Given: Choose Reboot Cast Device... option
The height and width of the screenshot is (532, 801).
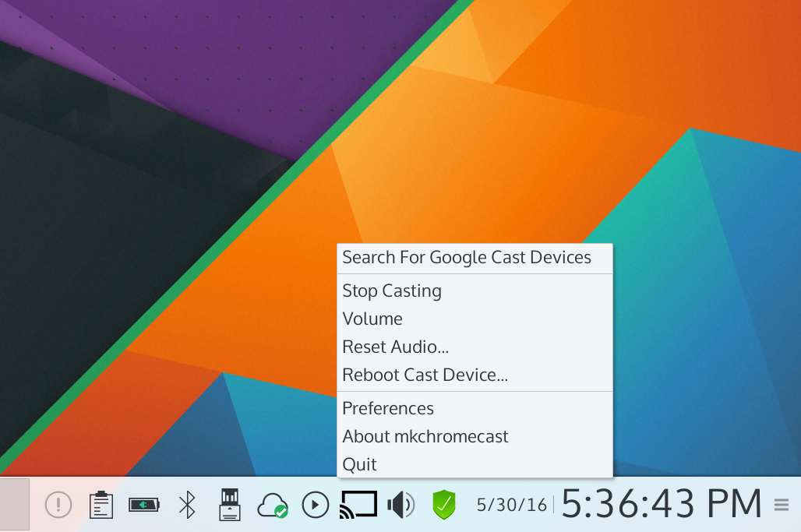Looking at the screenshot, I should [x=425, y=375].
